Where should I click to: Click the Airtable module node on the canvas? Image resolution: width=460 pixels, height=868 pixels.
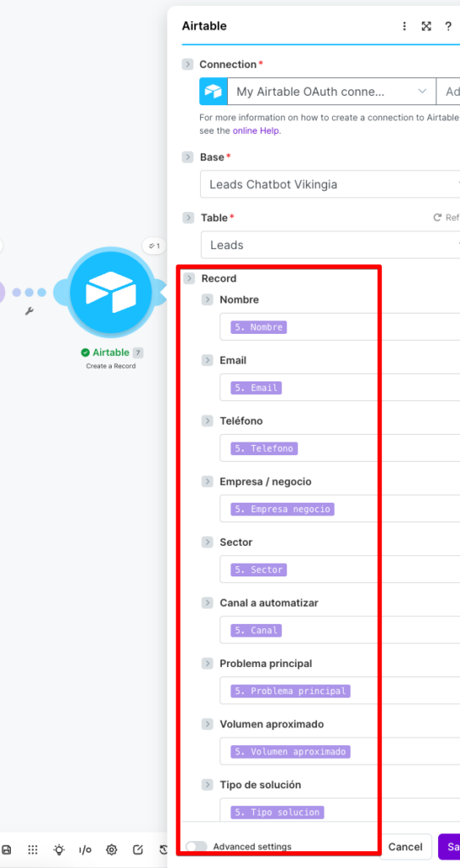[111, 292]
